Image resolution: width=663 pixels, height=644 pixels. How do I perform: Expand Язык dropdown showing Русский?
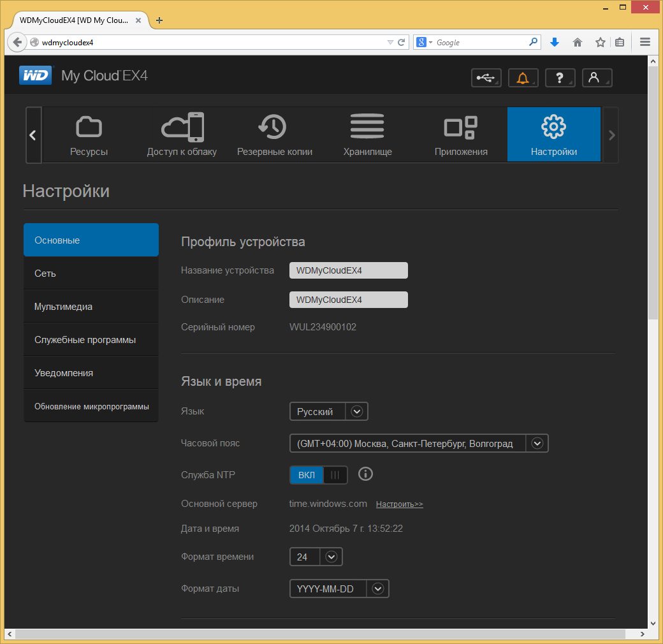tap(329, 411)
